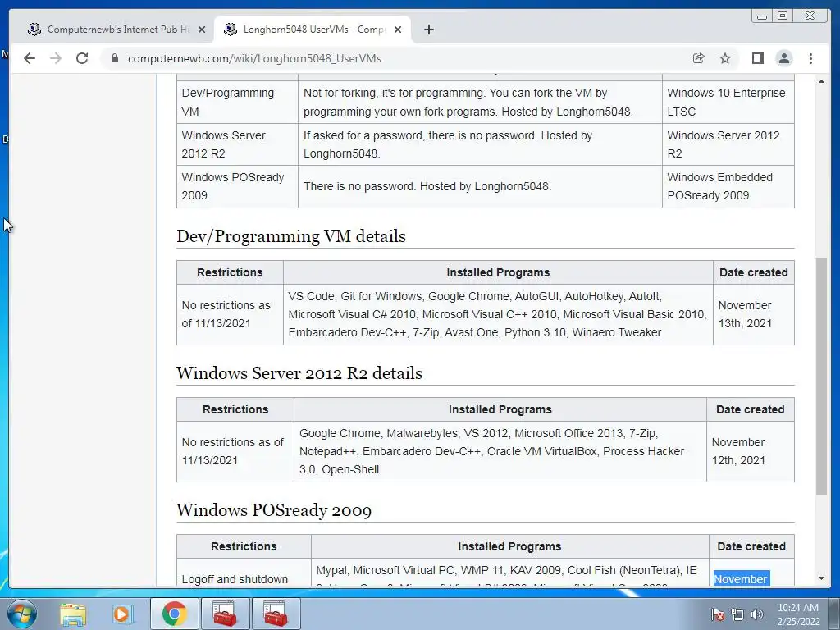Open the second red toolbox taskbar app
This screenshot has height=630, width=840.
pos(276,614)
